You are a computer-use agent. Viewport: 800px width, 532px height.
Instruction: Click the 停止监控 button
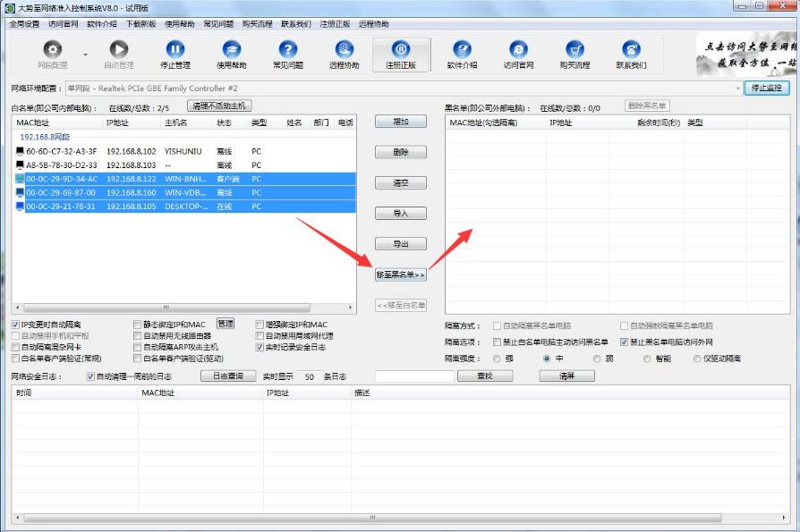(767, 88)
